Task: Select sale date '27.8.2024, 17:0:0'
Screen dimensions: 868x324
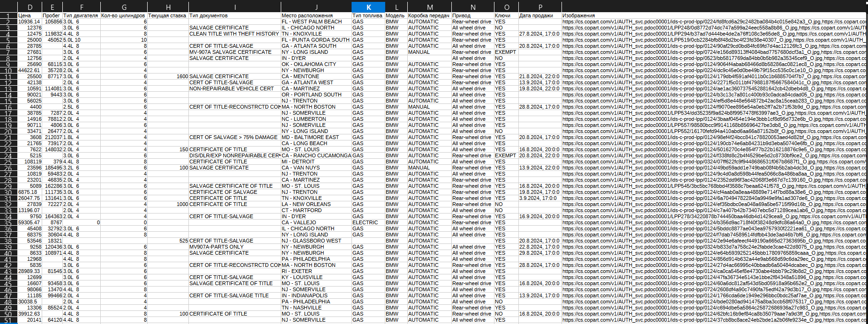Action: (x=540, y=34)
